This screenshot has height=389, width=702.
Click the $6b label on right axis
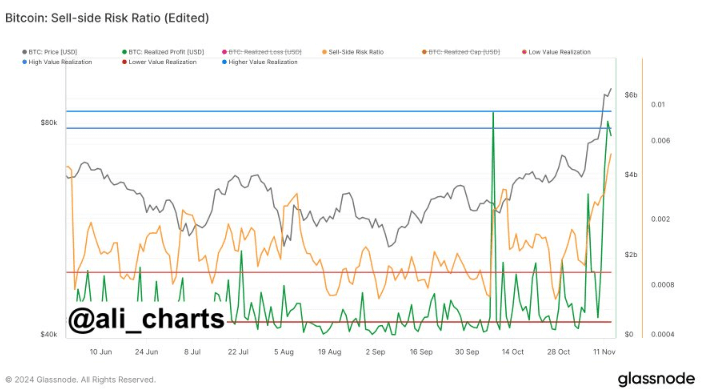click(631, 95)
